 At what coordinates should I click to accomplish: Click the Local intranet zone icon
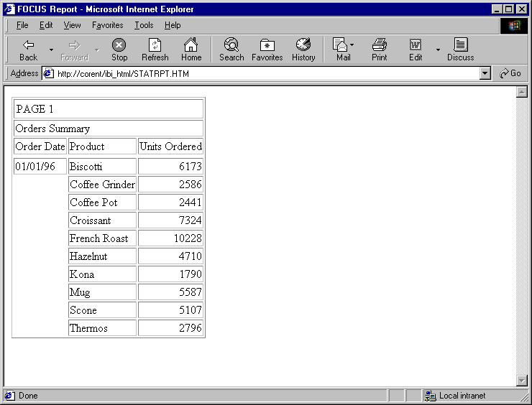tap(430, 396)
